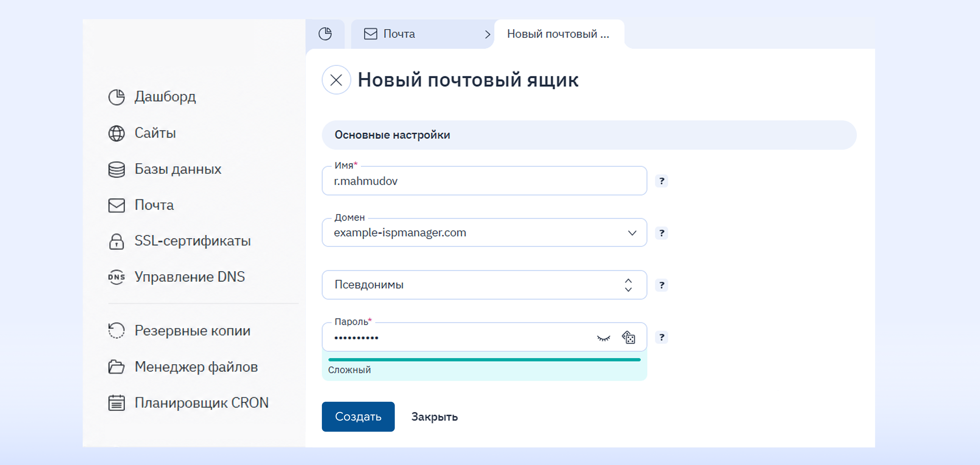Screen dimensions: 980x465
Task: Show help for the Пароль field
Action: tap(662, 337)
